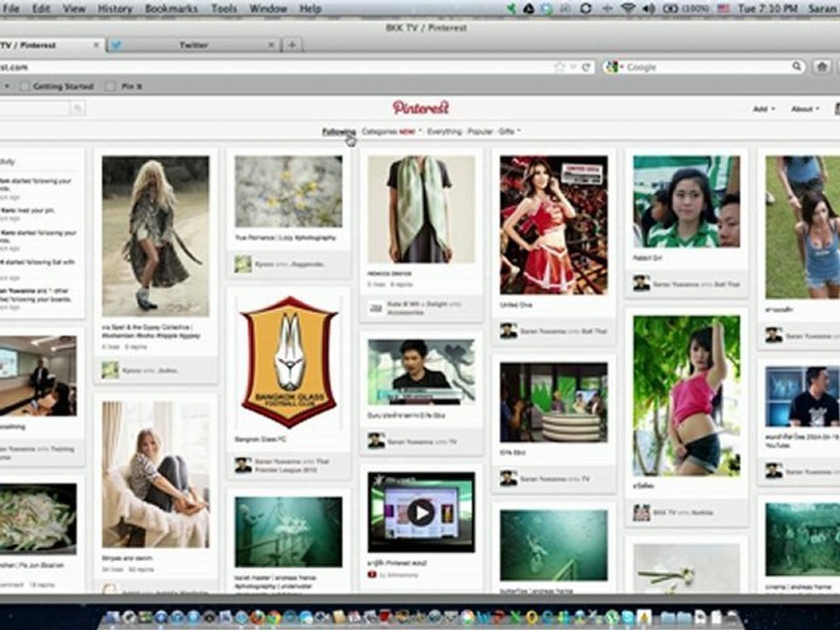Click the Pinterest search magnifier button
This screenshot has width=840, height=630.
pyautogui.click(x=78, y=108)
